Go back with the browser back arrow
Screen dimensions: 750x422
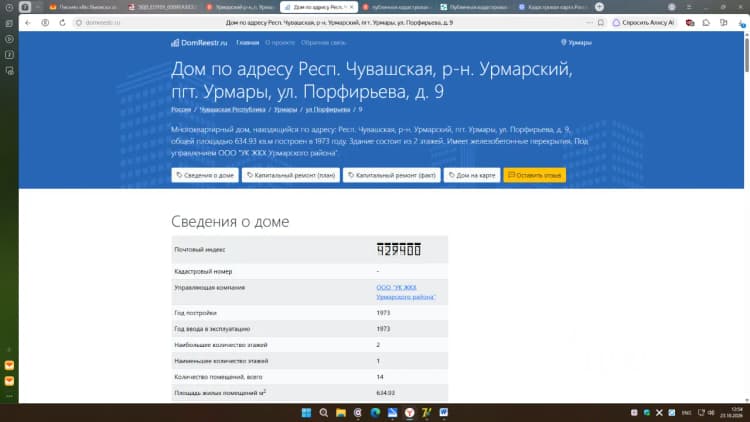28,22
